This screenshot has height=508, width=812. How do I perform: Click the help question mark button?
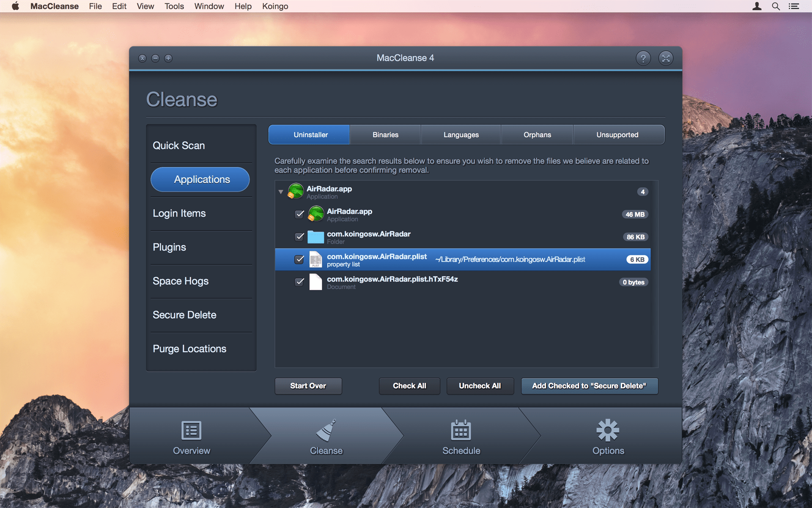click(x=643, y=58)
